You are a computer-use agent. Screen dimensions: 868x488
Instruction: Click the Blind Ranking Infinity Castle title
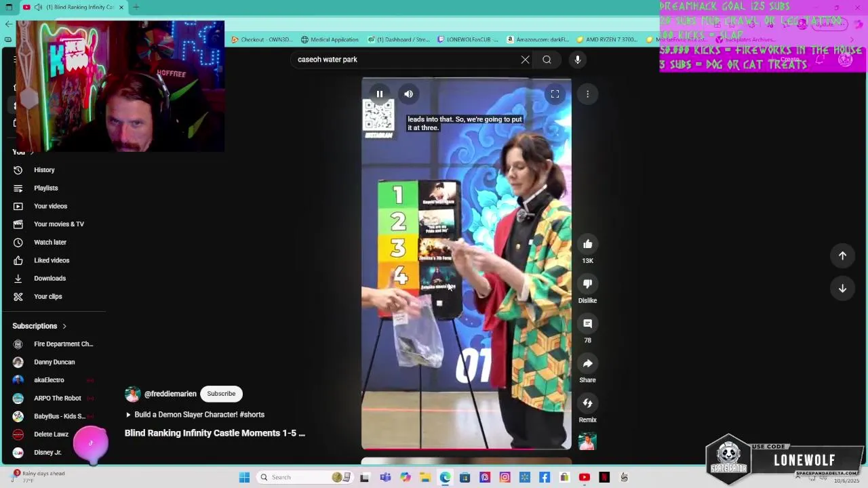(215, 433)
